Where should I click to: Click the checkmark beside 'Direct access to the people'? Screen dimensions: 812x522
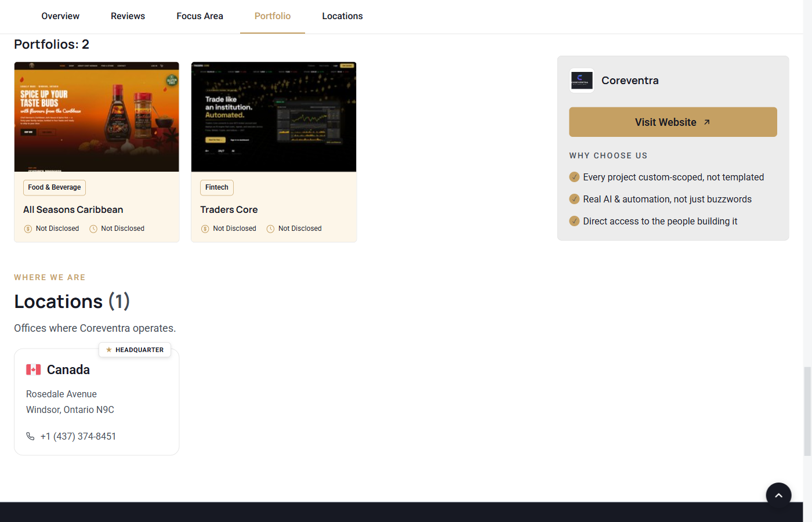click(x=574, y=221)
